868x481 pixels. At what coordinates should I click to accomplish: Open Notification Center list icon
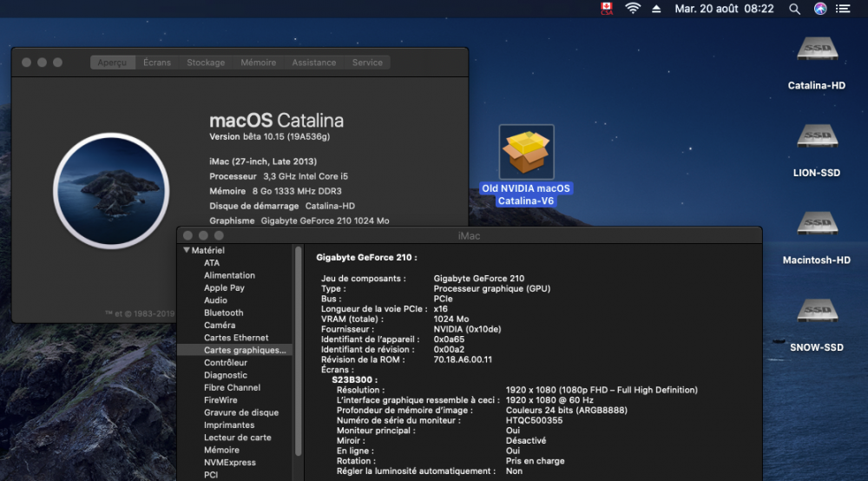[843, 9]
